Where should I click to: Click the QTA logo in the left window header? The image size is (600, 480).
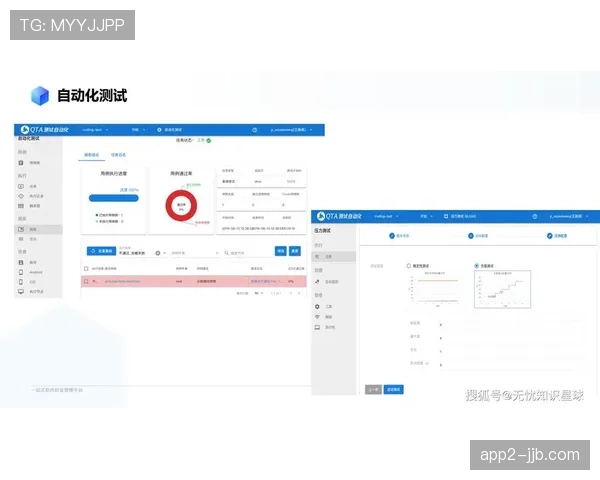(22, 130)
